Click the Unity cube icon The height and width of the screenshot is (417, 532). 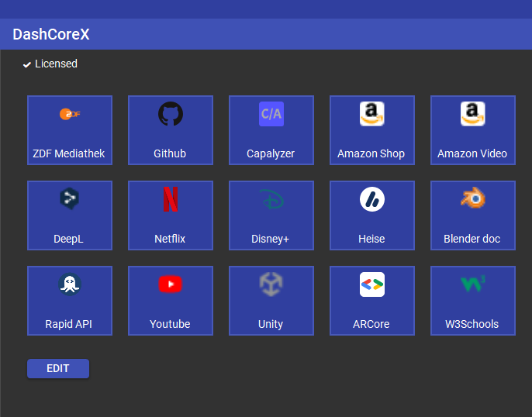[x=271, y=284]
